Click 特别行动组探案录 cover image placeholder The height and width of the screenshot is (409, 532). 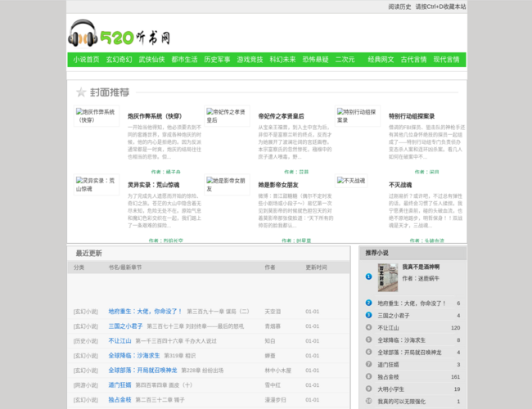(x=358, y=116)
